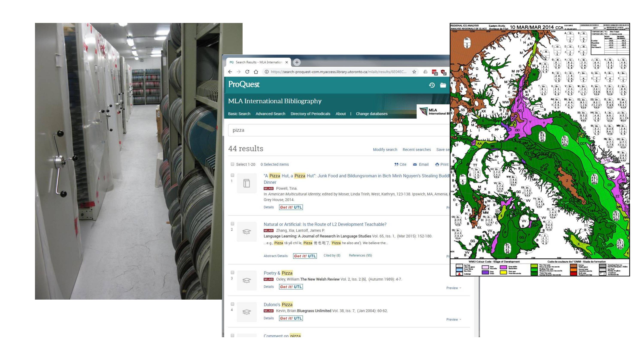This screenshot has width=644, height=362.
Task: Expand Preview for Dulono's Pizza
Action: pyautogui.click(x=454, y=320)
